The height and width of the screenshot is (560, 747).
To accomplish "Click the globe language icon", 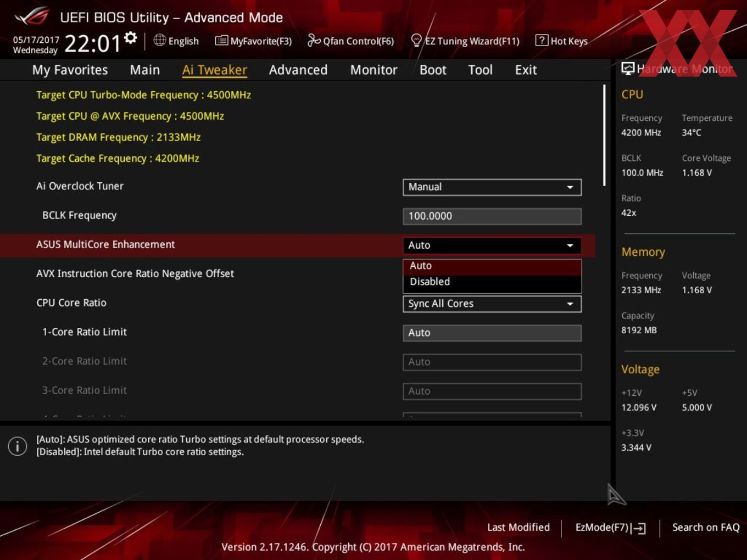I will 159,40.
